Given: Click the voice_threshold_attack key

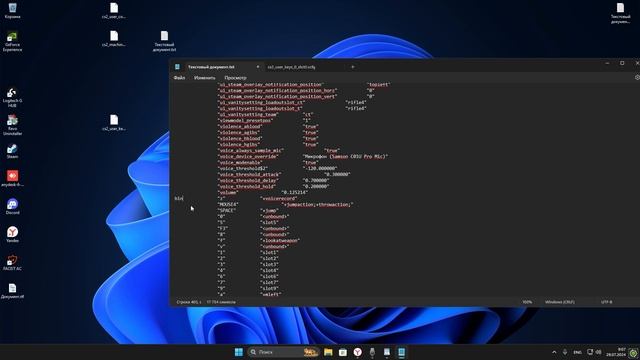Looking at the screenshot, I should tap(249, 174).
